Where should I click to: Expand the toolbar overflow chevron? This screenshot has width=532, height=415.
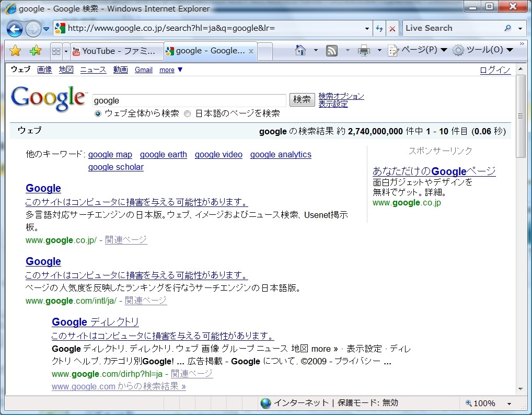click(x=522, y=44)
